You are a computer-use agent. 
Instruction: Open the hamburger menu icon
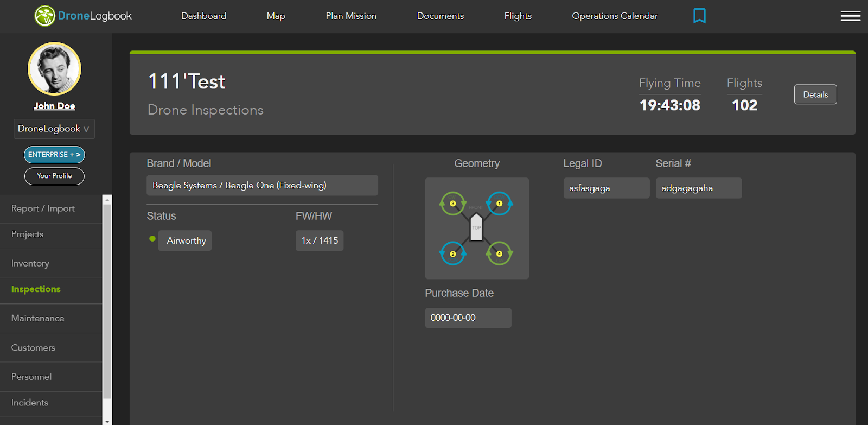tap(850, 16)
